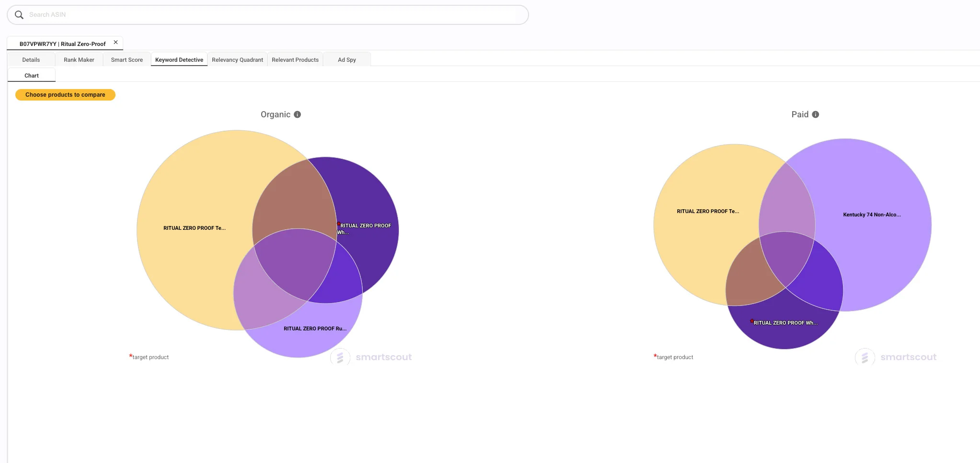Image resolution: width=980 pixels, height=463 pixels.
Task: Select the Organic RITUAL ZERO PROOF Te... circle label
Action: click(x=195, y=228)
